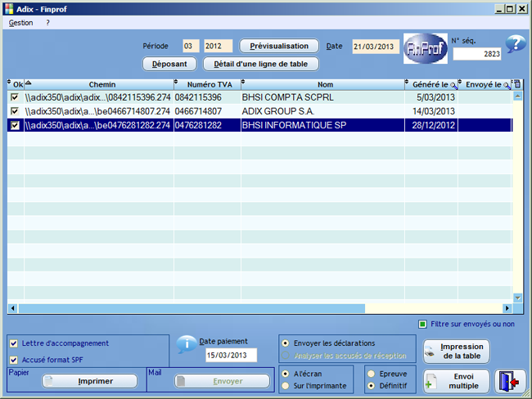Click the search magnifier in Envoyé le header
Image resolution: width=532 pixels, height=399 pixels.
(507, 86)
